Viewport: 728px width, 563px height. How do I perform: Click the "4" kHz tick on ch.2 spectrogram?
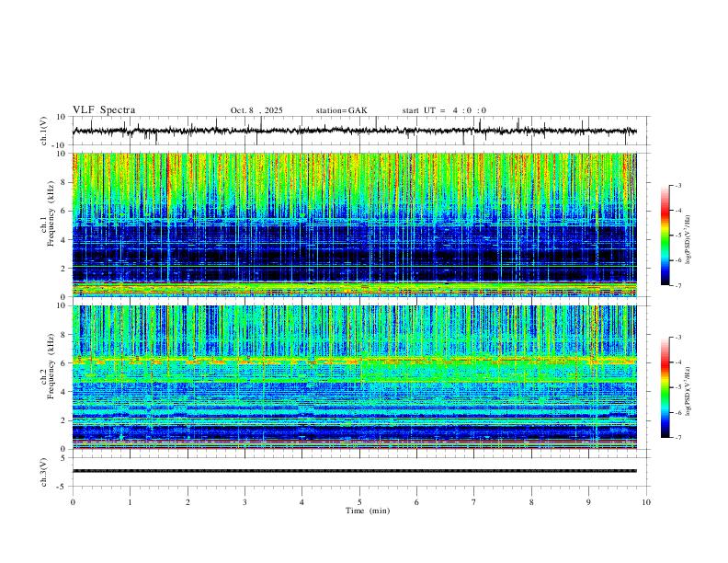pos(64,392)
